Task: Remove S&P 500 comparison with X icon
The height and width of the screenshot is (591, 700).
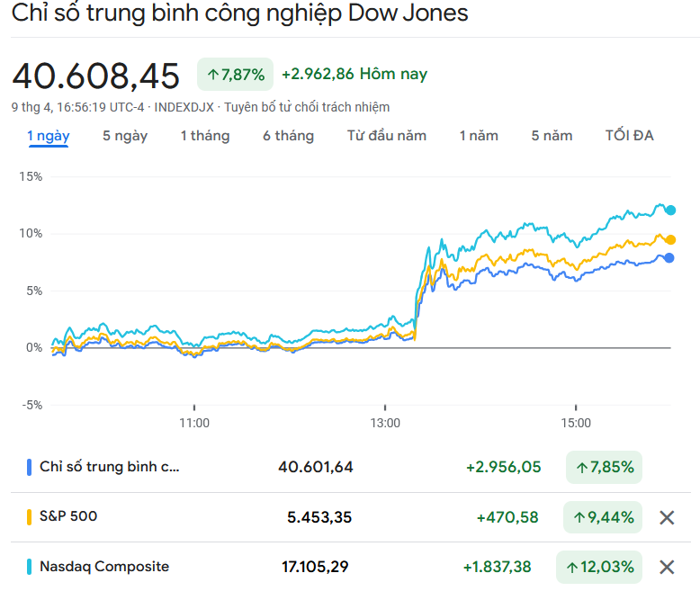Action: click(x=667, y=517)
